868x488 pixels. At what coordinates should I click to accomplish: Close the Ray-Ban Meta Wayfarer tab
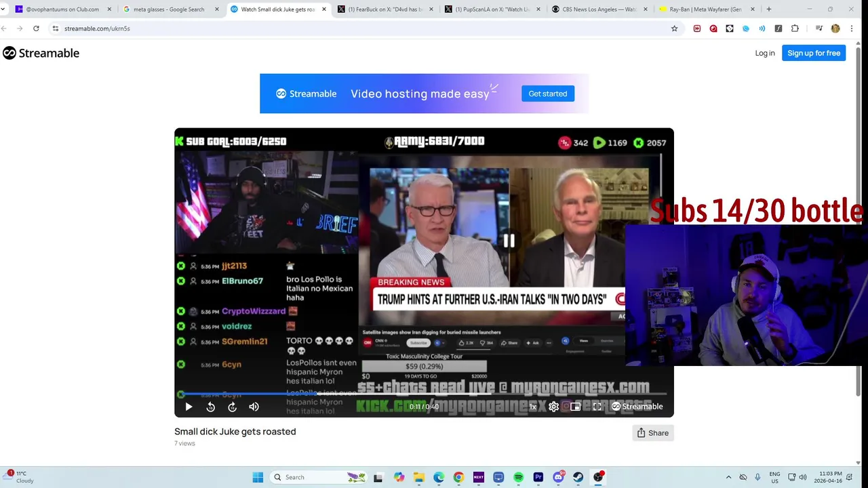pos(752,9)
